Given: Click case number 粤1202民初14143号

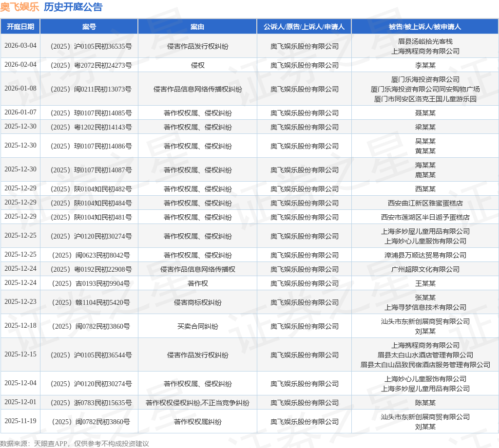Looking at the screenshot, I should (91, 127).
